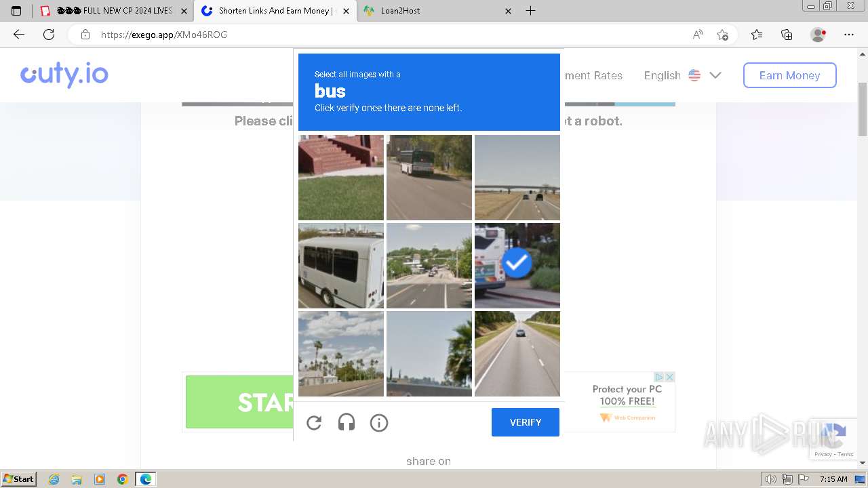Switch to FULL NEW CP 2024 tab
Image resolution: width=868 pixels, height=488 pixels.
tap(114, 11)
